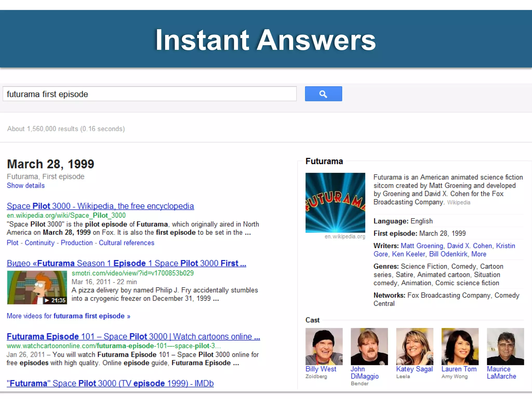Viewport: 532px width, 399px height.
Task: Open Futurama Episode 101 Watch cartoons online result
Action: coord(133,336)
